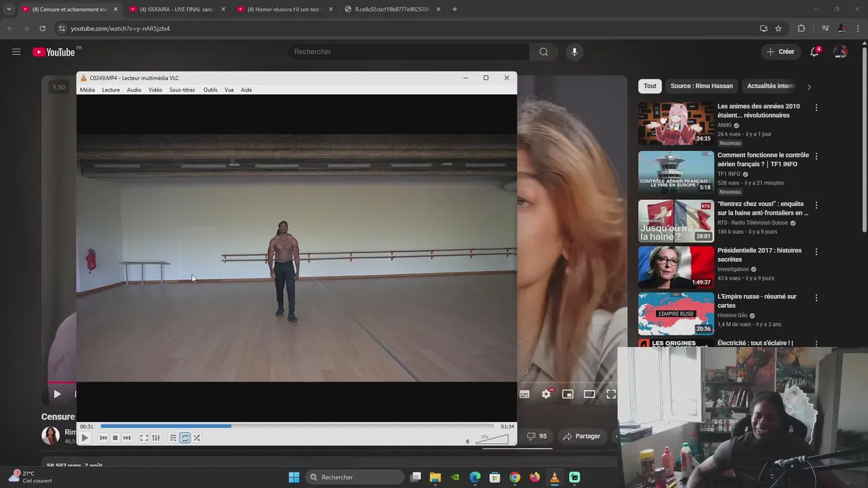
Task: Skip to previous media in VLC
Action: 103,438
